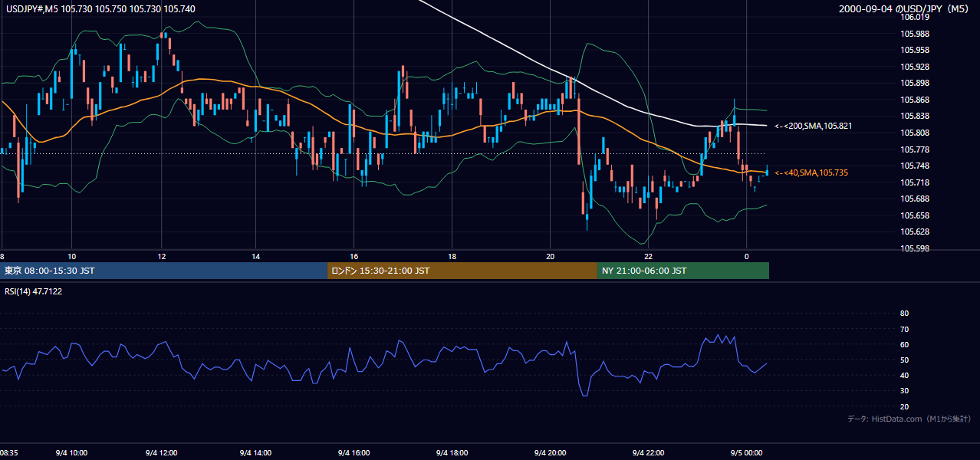Image resolution: width=980 pixels, height=460 pixels.
Task: Click the price scale value 105.958
Action: pos(914,50)
